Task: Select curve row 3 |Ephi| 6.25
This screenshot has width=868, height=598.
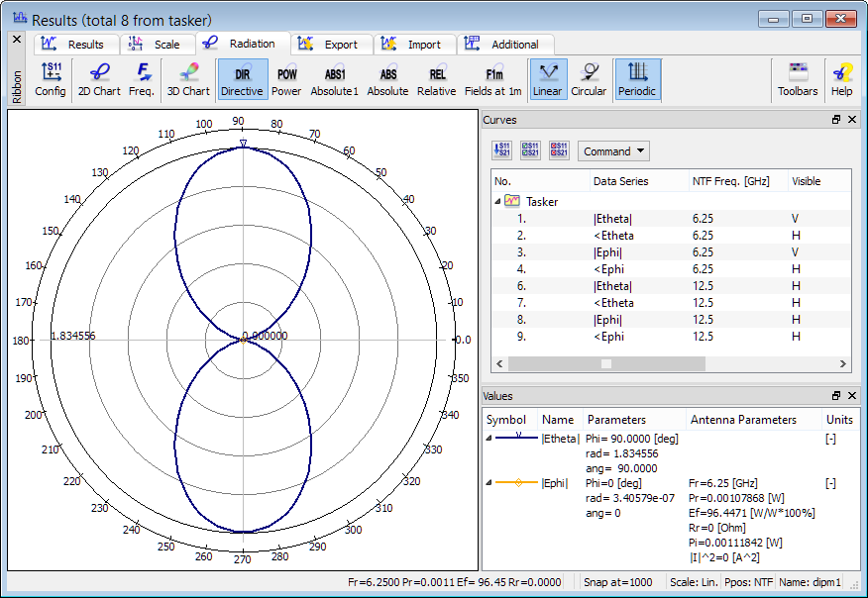Action: 609,252
